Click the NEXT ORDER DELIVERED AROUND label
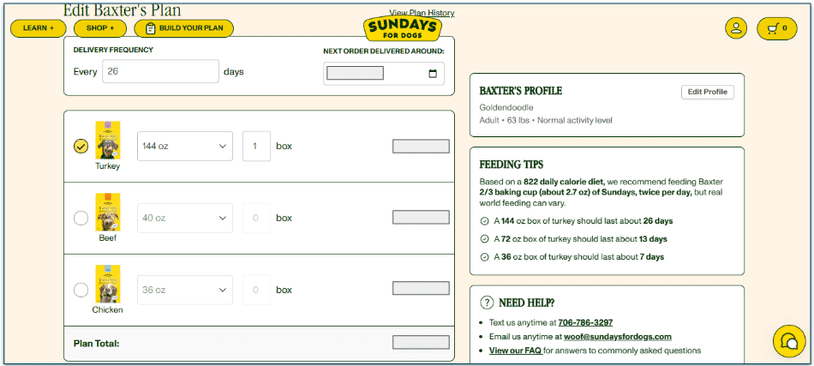Viewport: 814px width, 366px height. [384, 51]
